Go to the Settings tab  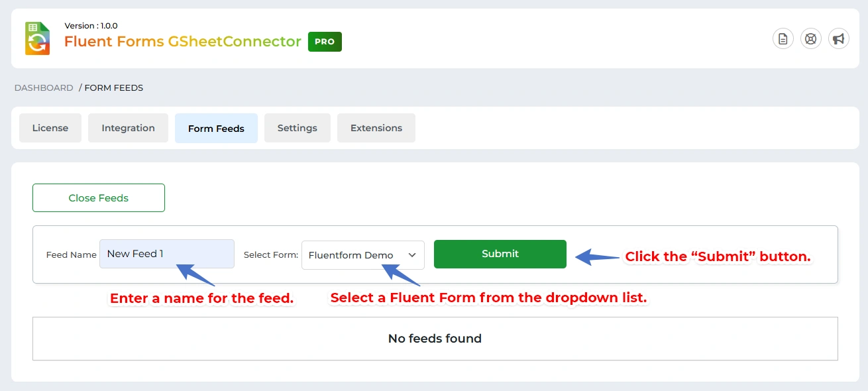(x=297, y=128)
